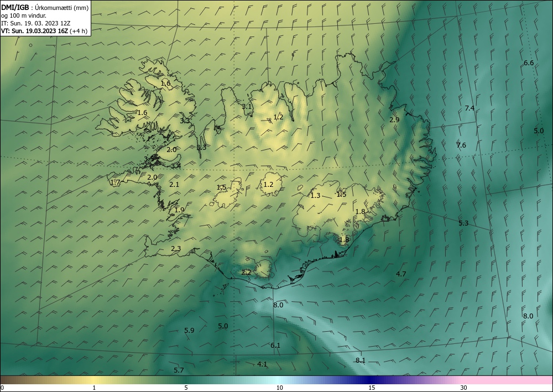553x392 pixels.
Task: Click the color scale label "5"
Action: click(186, 388)
